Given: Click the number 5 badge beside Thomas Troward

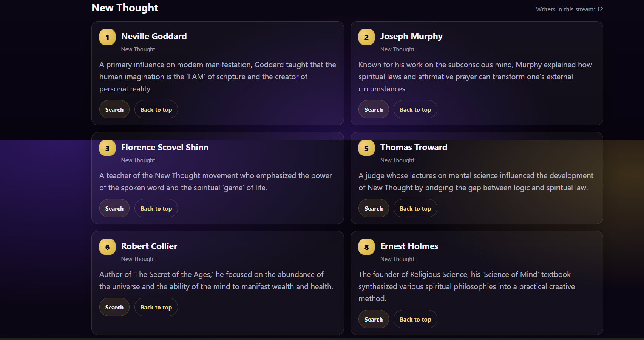Looking at the screenshot, I should coord(366,148).
